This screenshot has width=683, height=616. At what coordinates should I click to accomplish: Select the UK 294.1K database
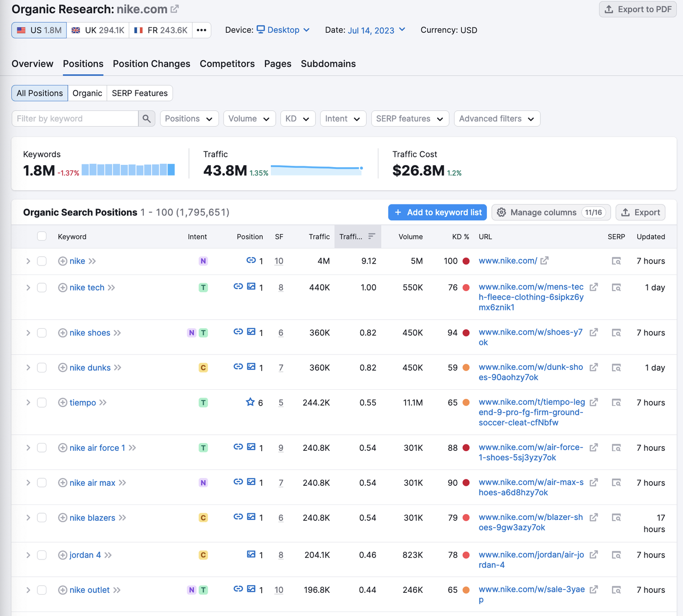pos(98,30)
